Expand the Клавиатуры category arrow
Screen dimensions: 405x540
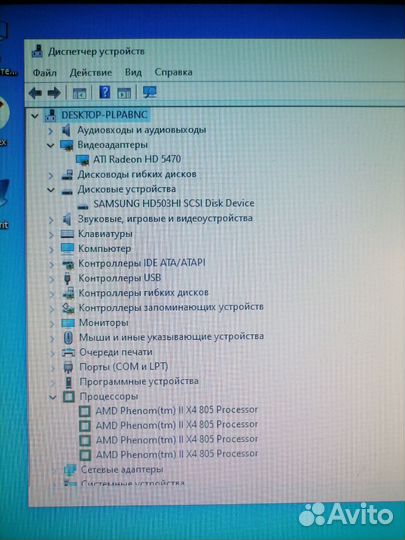tap(51, 235)
